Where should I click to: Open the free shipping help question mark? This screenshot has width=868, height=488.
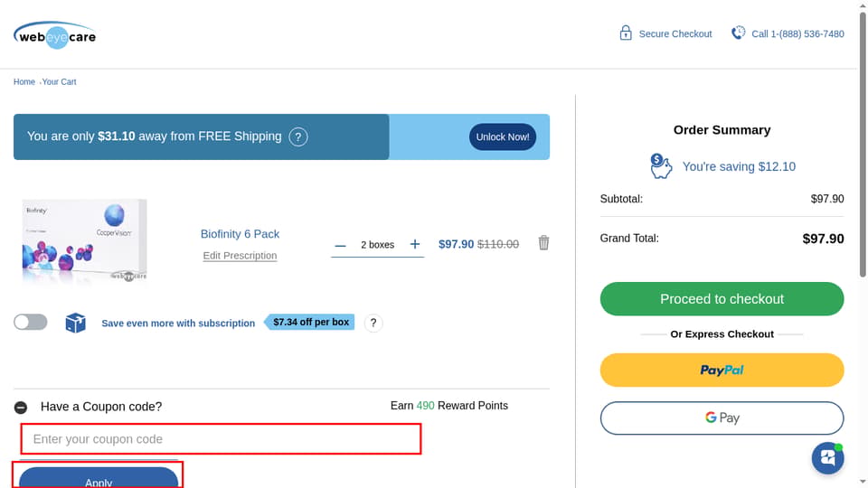[x=297, y=136]
